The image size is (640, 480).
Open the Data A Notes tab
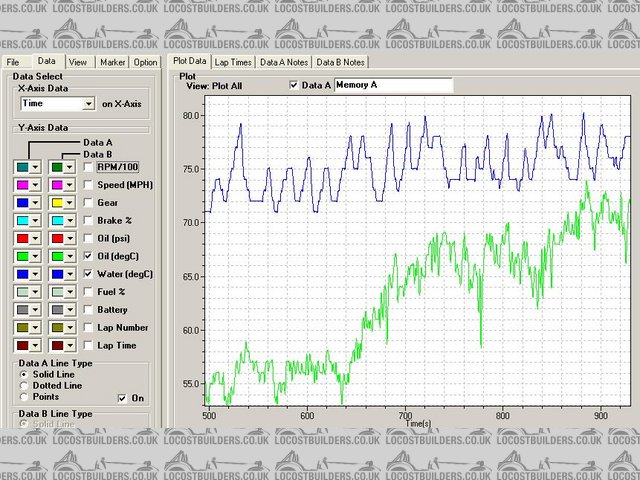(284, 62)
